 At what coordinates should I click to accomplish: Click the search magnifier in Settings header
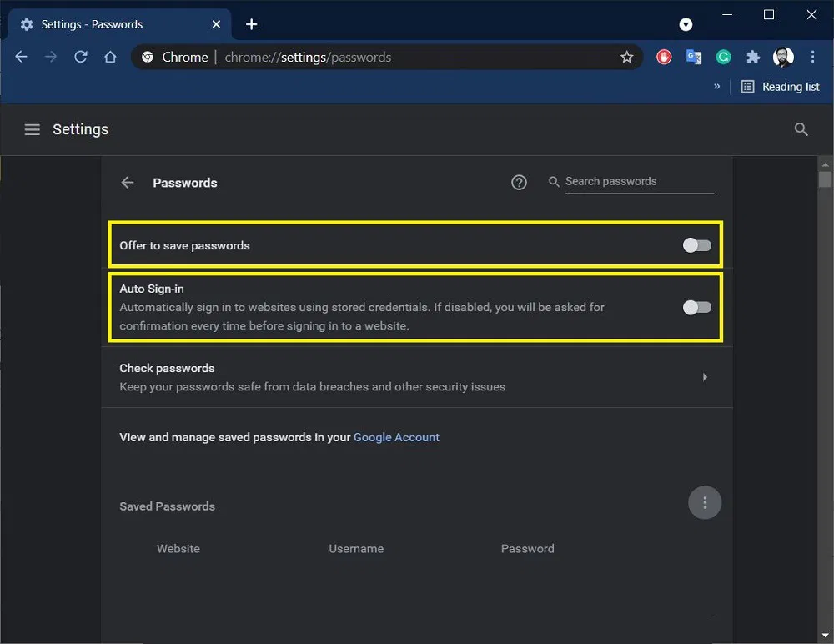pyautogui.click(x=801, y=129)
